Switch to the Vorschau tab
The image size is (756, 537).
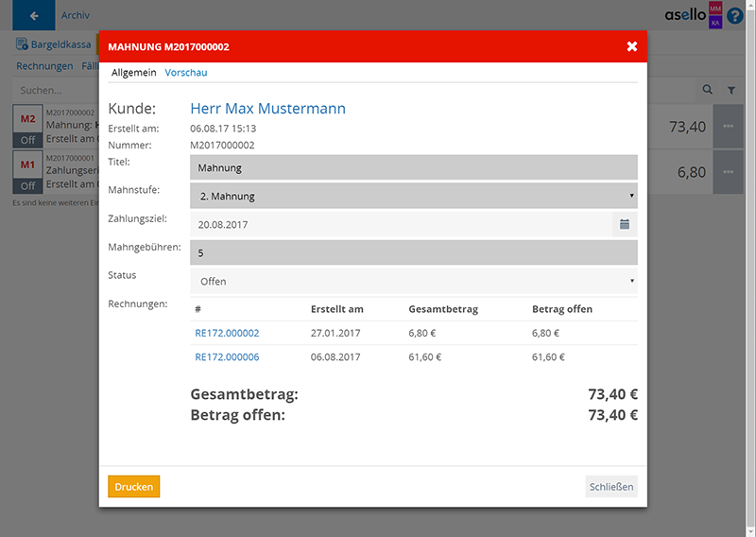186,72
